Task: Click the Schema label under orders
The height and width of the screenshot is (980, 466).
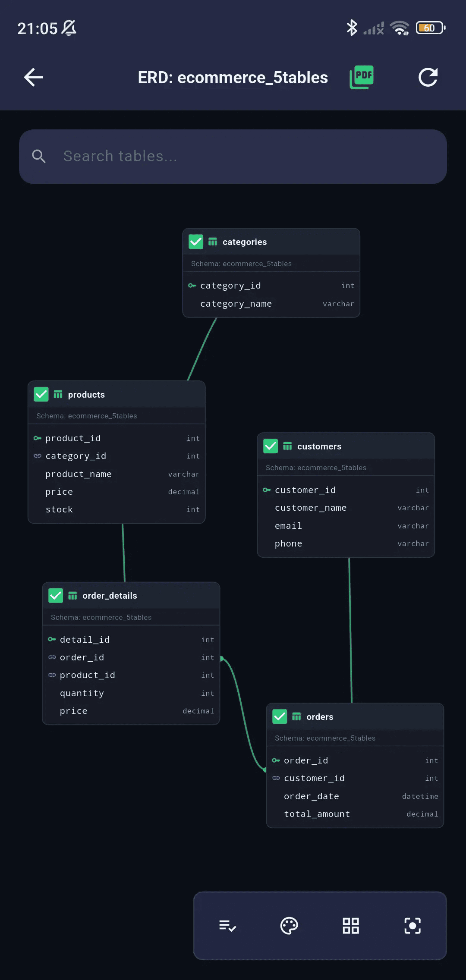Action: 325,738
